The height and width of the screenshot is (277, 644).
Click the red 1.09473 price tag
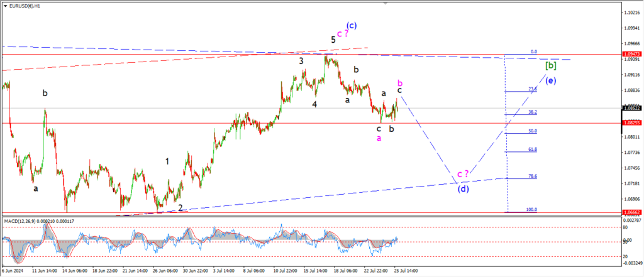631,55
